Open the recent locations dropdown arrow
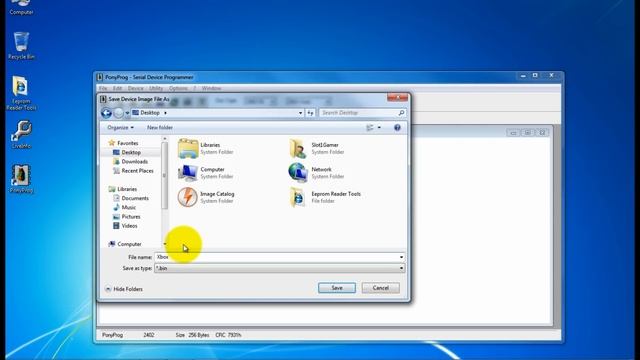 click(x=127, y=113)
